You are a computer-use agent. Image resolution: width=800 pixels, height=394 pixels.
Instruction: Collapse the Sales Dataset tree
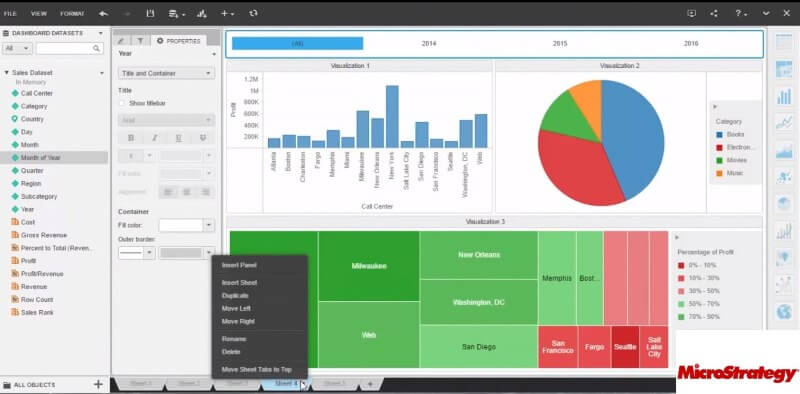tap(7, 73)
